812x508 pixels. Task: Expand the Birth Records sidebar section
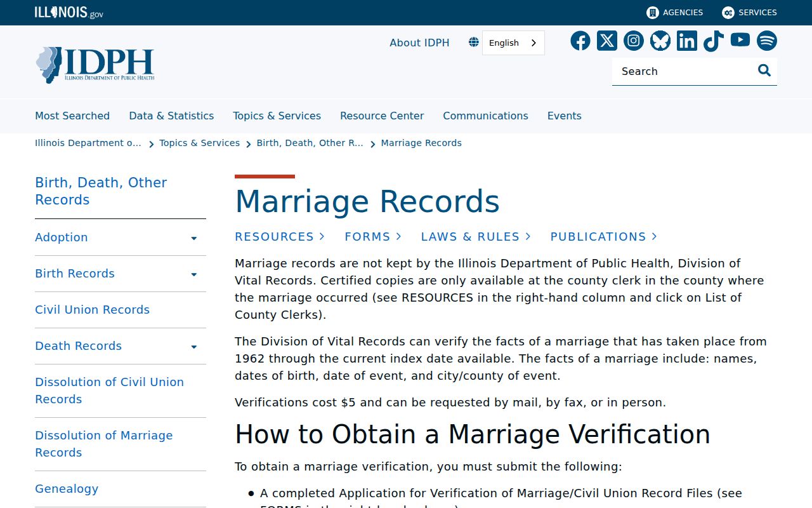(194, 274)
